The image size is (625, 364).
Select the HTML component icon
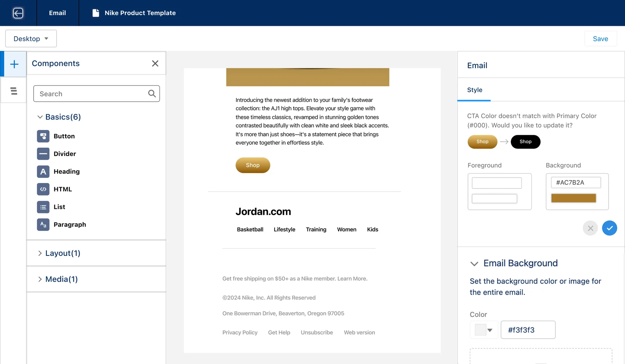[43, 189]
